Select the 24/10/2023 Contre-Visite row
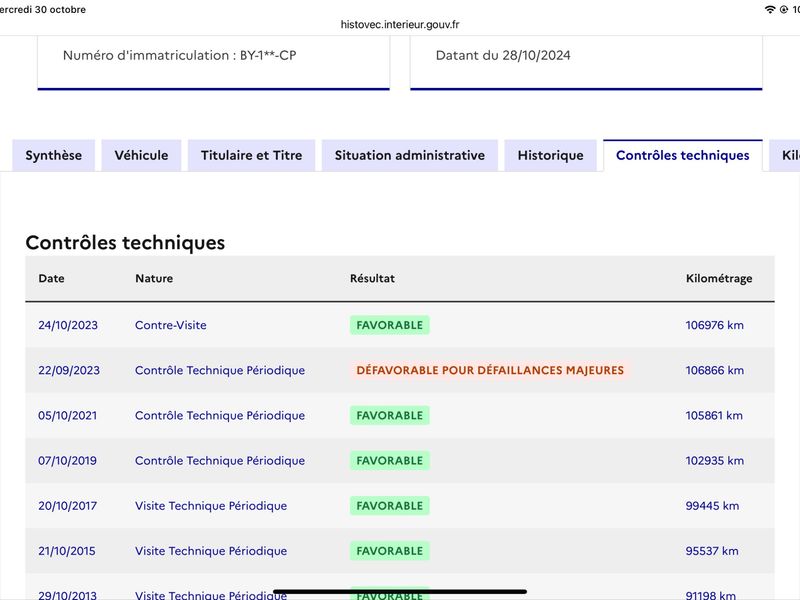800x600 pixels. 400,325
